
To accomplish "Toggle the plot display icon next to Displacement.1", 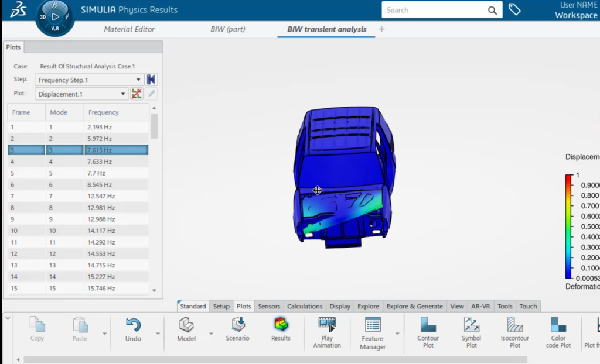I will [137, 94].
